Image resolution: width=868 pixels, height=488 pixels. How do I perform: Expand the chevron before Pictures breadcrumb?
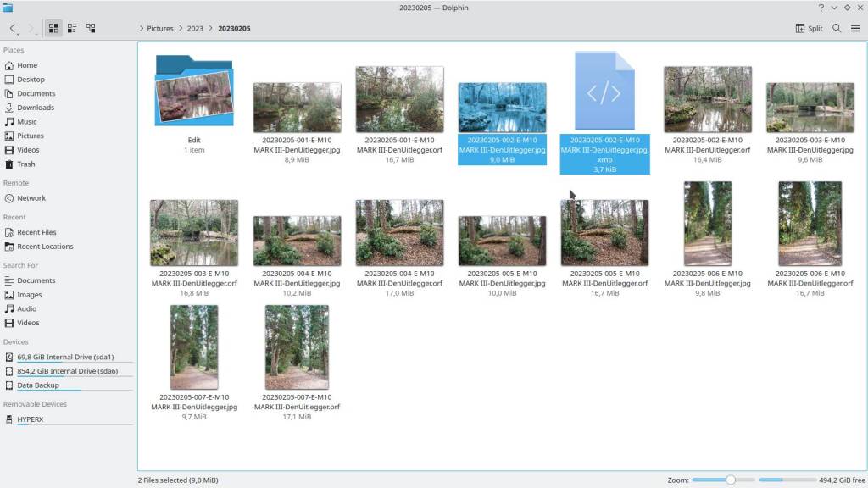pos(142,28)
